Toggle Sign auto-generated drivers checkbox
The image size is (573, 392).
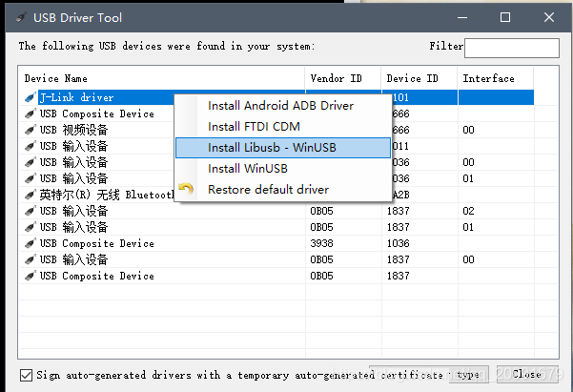[26, 375]
